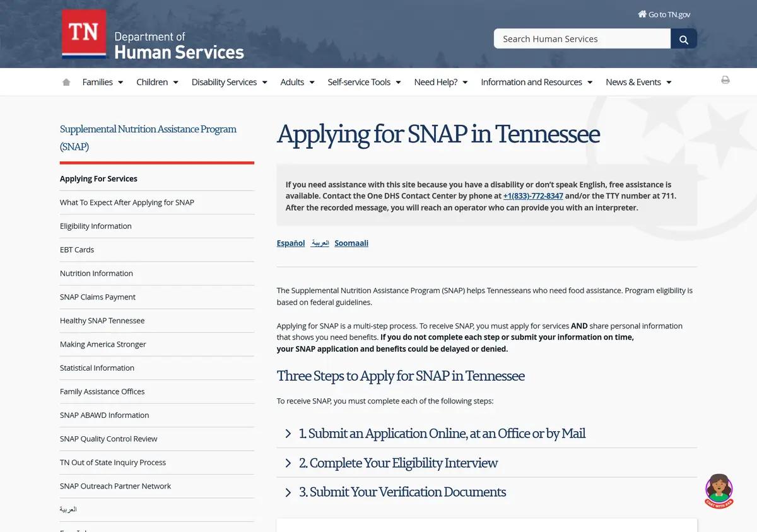Open SNAP Quality Control Review link
Viewport: 757px width, 532px height.
pos(109,439)
